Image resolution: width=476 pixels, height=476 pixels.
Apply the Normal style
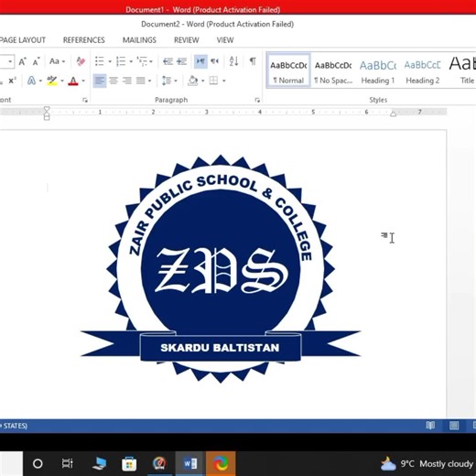click(x=288, y=71)
